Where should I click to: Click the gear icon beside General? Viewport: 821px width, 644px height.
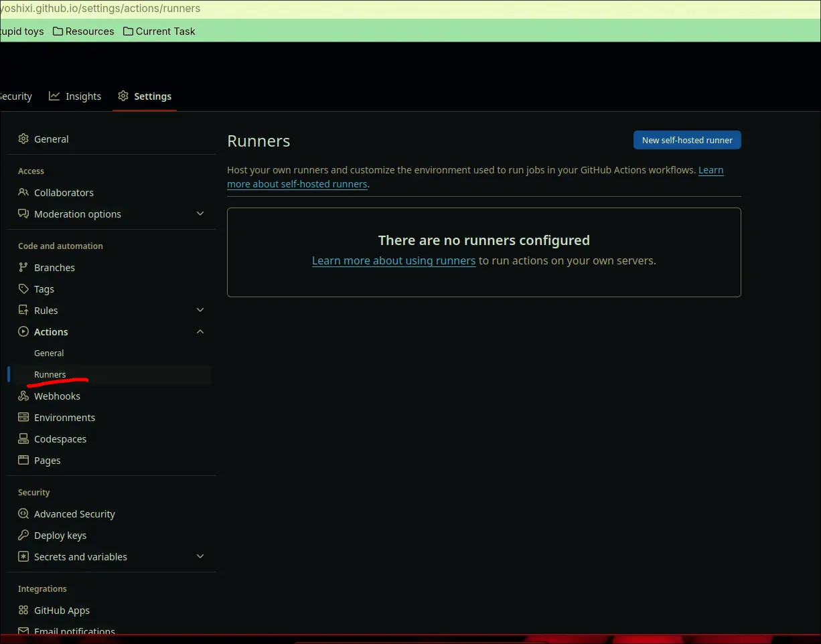click(23, 139)
